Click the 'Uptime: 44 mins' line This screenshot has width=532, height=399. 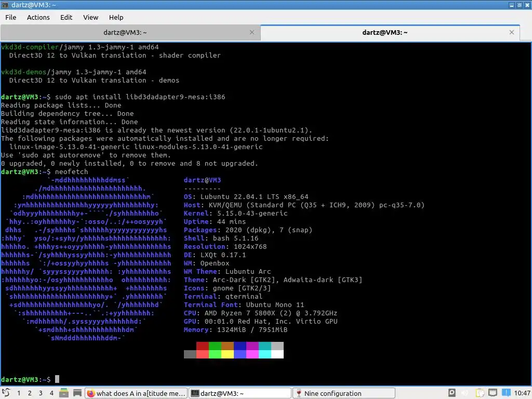215,221
